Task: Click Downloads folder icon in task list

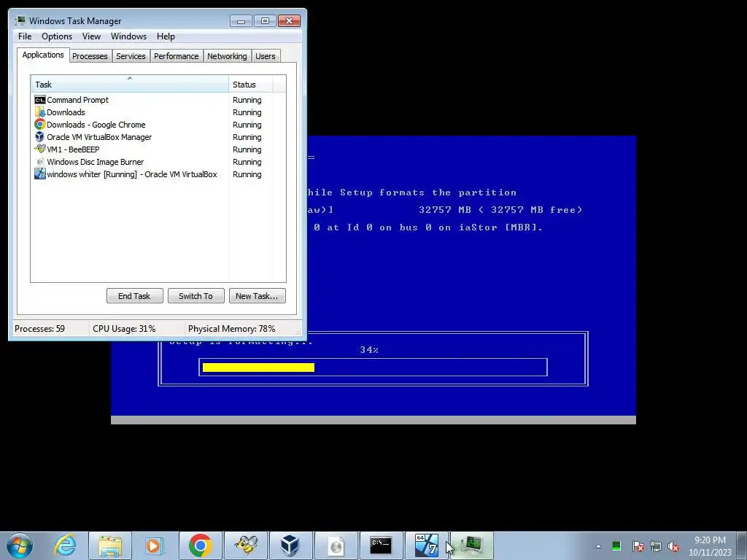Action: click(x=40, y=112)
